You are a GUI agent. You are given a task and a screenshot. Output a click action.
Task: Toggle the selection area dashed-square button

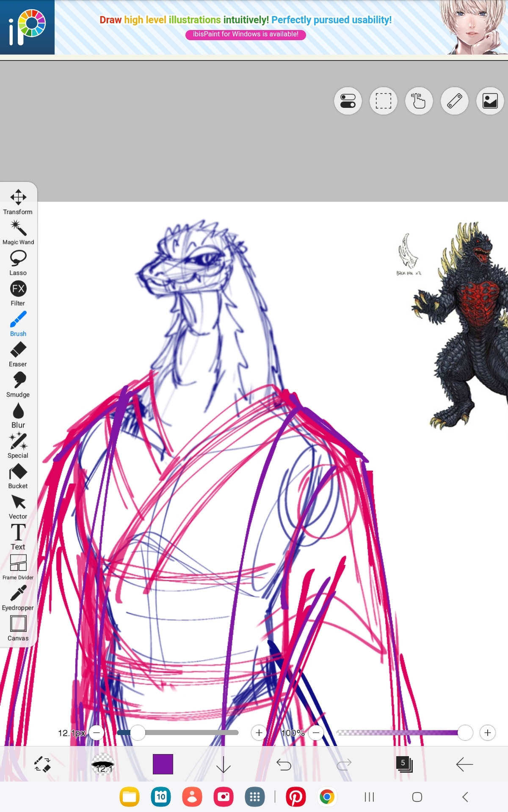(383, 101)
